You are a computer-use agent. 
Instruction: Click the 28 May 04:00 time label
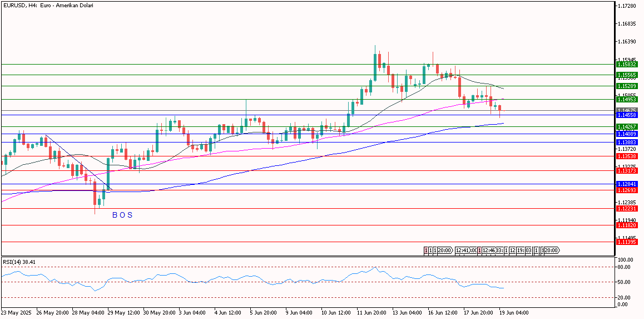click(88, 312)
